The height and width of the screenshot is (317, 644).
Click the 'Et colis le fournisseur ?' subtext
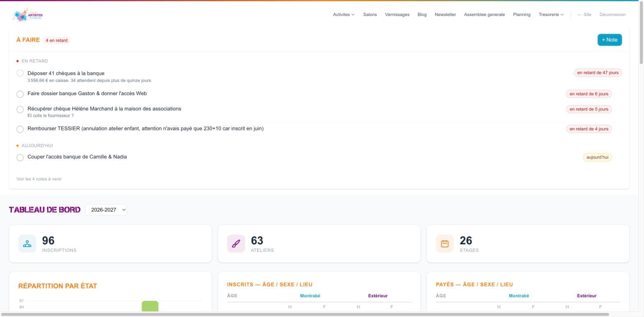coord(51,116)
